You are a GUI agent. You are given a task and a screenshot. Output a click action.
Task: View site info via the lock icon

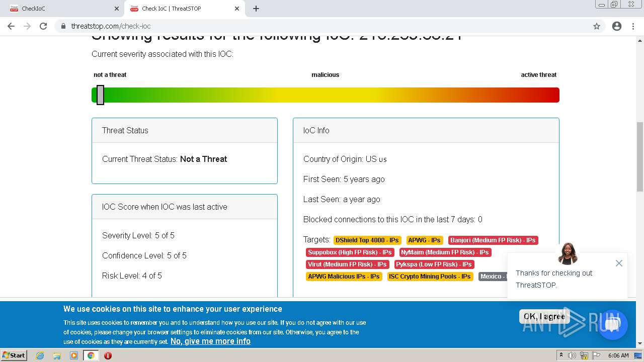63,26
